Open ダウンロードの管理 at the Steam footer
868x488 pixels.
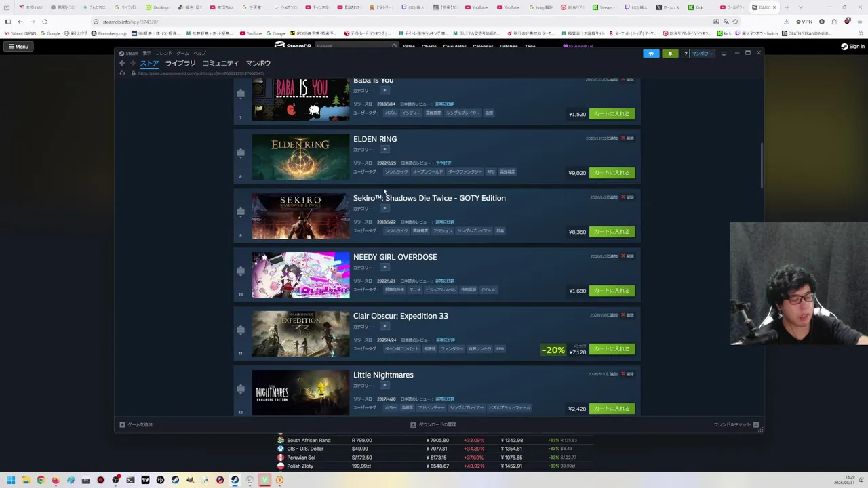[433, 425]
